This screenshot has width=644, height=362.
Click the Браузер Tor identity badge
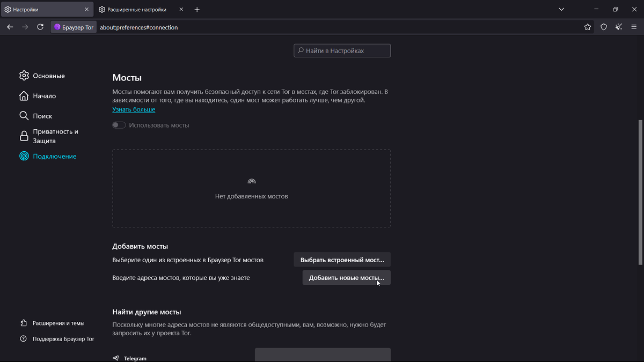[74, 27]
